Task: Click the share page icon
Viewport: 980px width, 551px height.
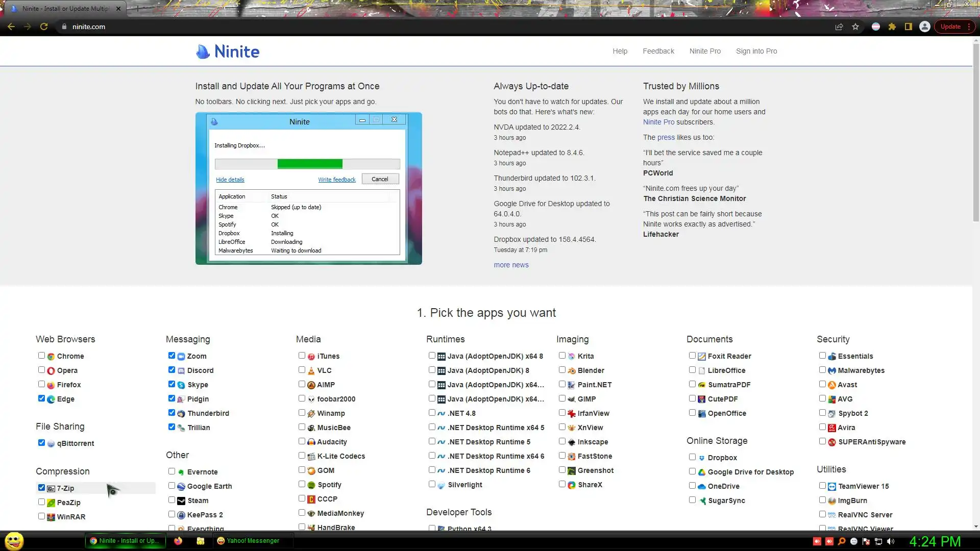Action: [839, 27]
